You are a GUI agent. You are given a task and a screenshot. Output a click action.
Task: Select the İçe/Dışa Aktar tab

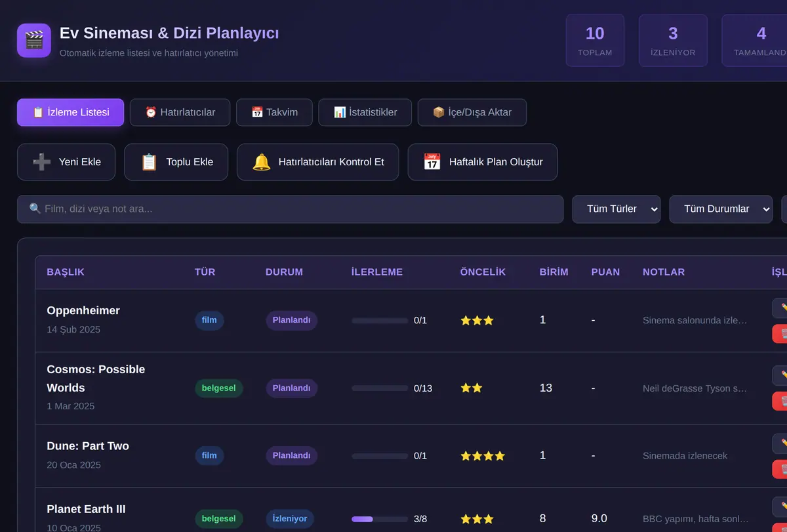click(x=472, y=112)
